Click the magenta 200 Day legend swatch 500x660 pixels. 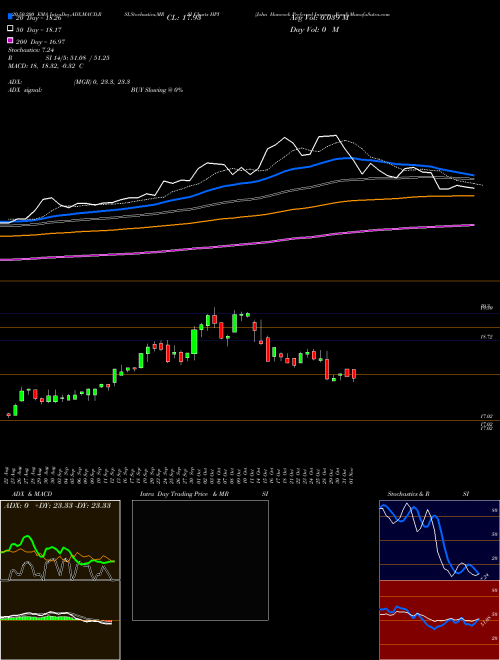pos(10,40)
